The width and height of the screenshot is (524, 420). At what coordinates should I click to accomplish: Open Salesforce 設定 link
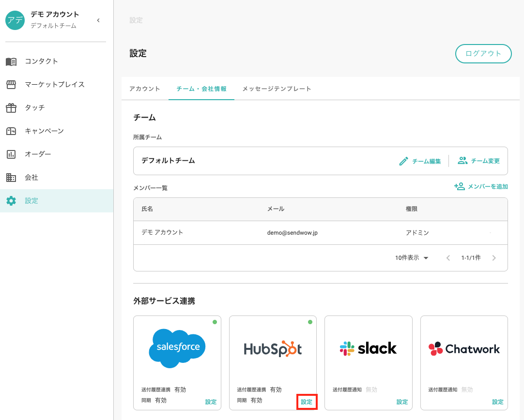click(211, 402)
